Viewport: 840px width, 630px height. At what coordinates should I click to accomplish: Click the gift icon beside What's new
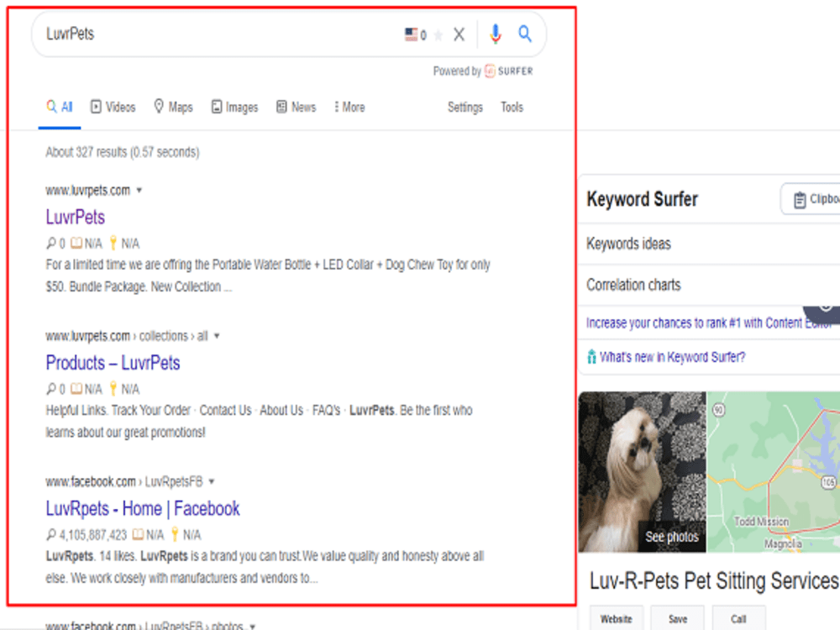pos(591,357)
